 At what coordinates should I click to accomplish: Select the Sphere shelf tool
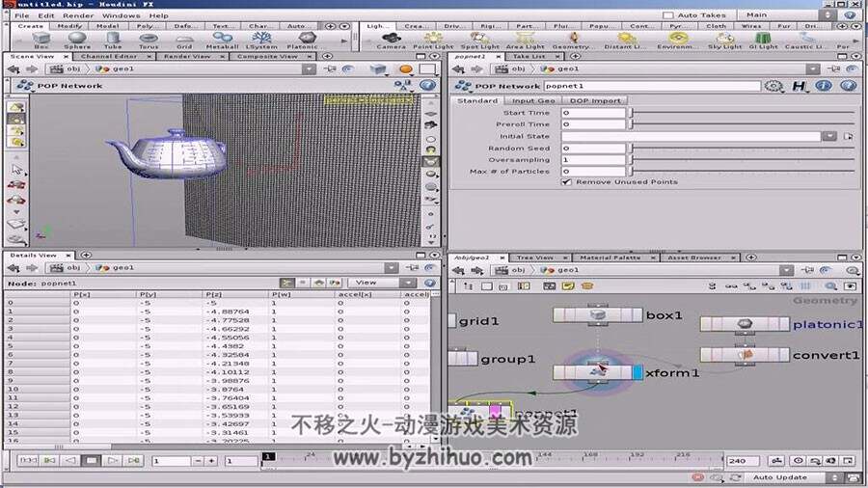77,41
